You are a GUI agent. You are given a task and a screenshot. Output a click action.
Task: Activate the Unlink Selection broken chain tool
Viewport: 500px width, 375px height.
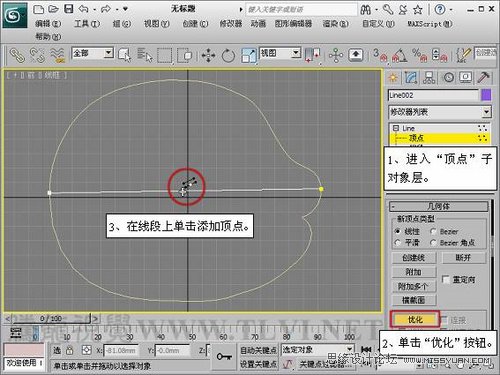coord(37,55)
